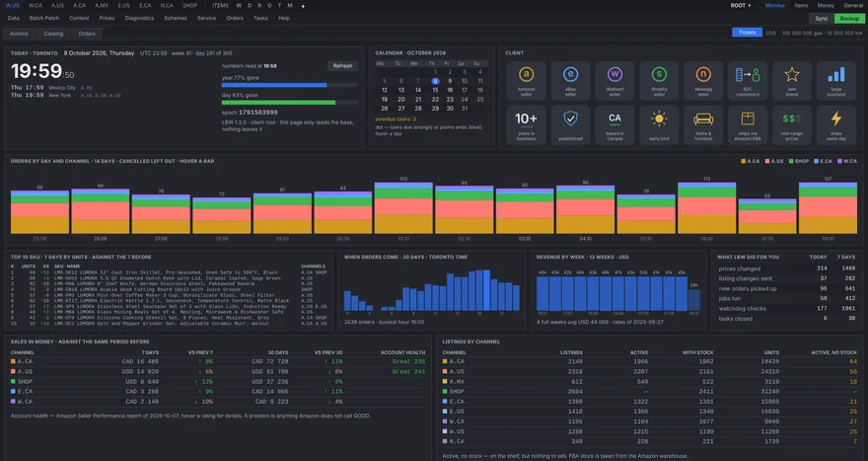Click the Catalog button below the menu
This screenshot has height=461, width=868.
point(53,34)
